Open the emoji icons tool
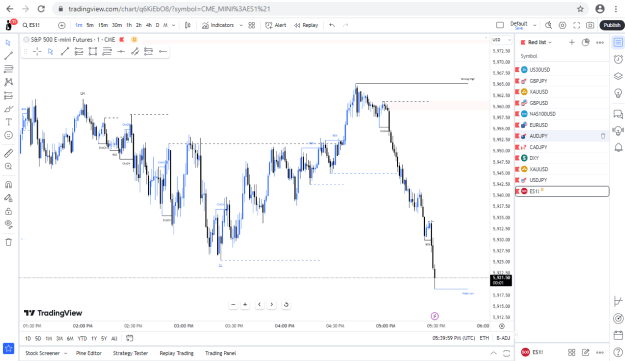The image size is (625, 361). (8, 135)
